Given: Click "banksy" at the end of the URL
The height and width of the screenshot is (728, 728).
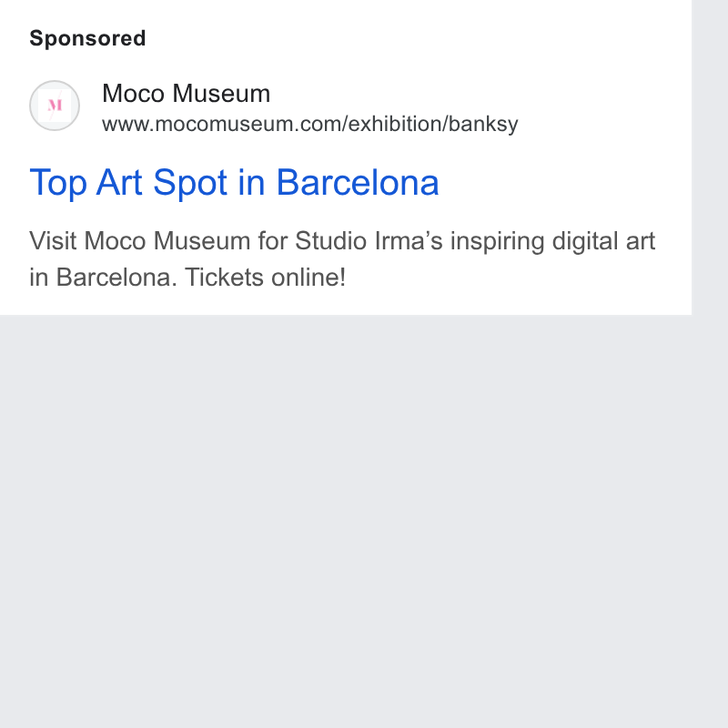Looking at the screenshot, I should coord(483,125).
